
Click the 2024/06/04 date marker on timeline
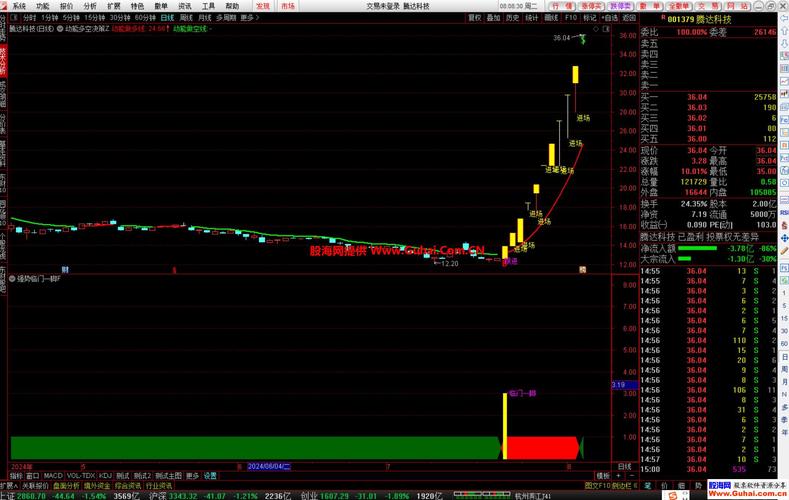point(270,466)
